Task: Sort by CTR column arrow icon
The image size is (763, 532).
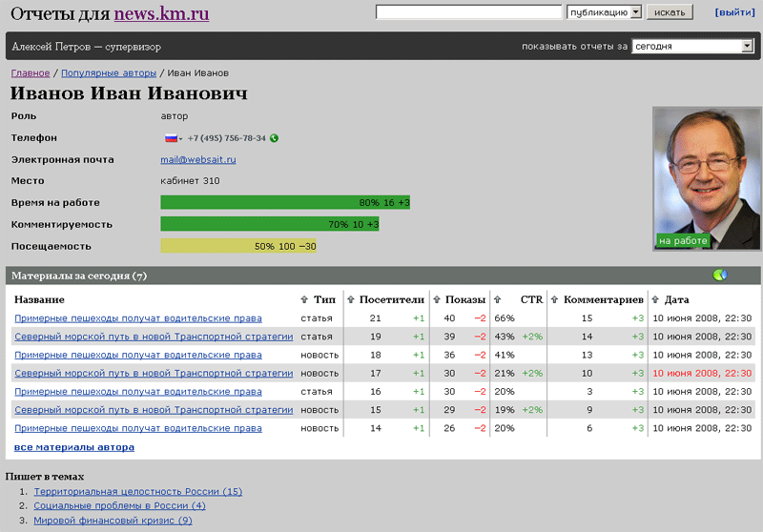Action: click(x=498, y=299)
